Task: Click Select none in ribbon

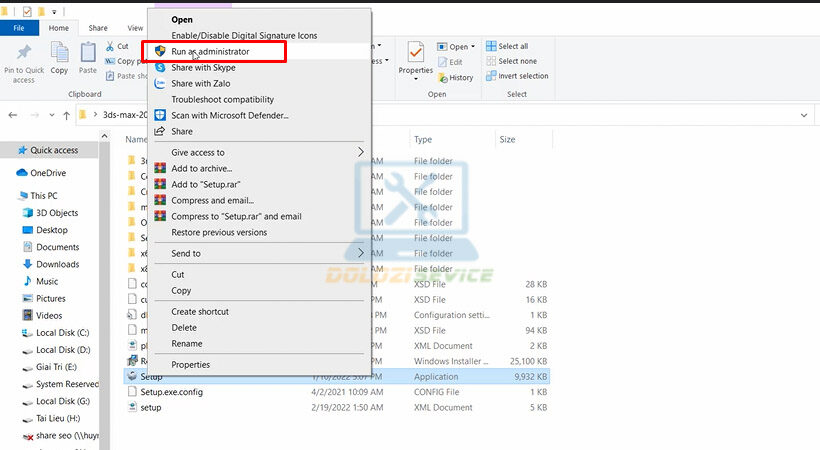Action: click(x=511, y=61)
